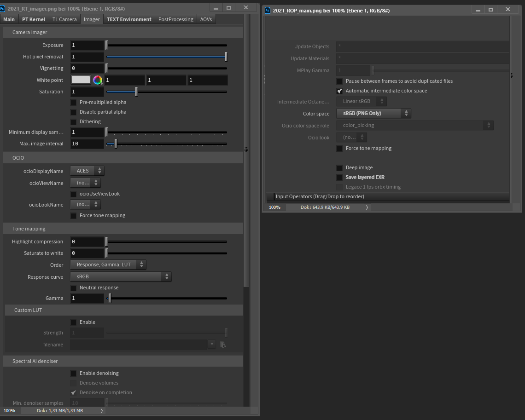Viewport: 525px width, 420px height.
Task: Switch to the PT Kernel tab
Action: (34, 19)
